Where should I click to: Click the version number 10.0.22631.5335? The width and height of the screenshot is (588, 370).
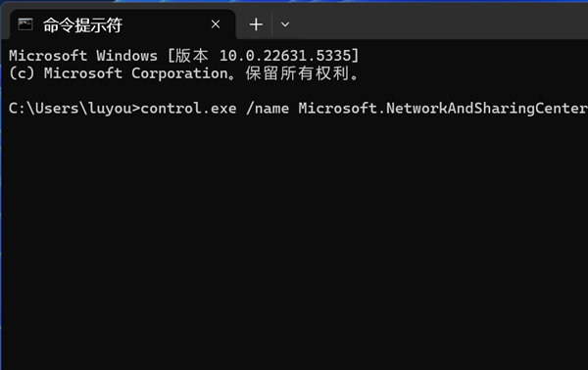(x=284, y=56)
